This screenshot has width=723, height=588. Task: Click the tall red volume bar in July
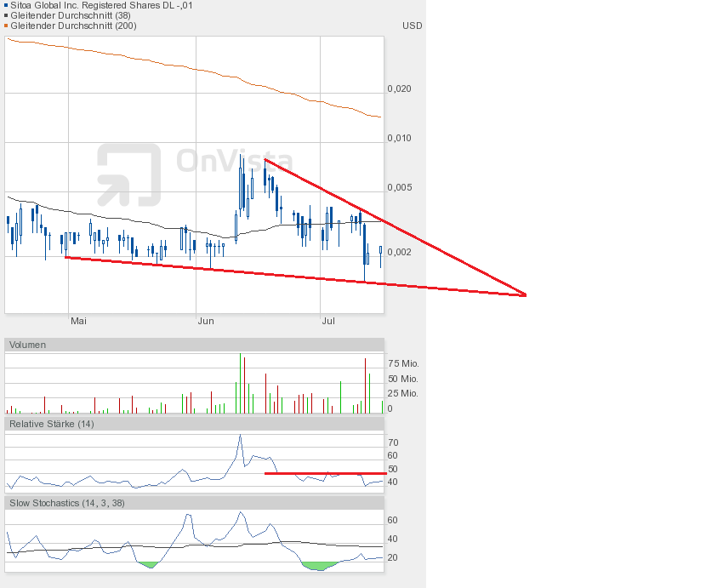pyautogui.click(x=365, y=385)
